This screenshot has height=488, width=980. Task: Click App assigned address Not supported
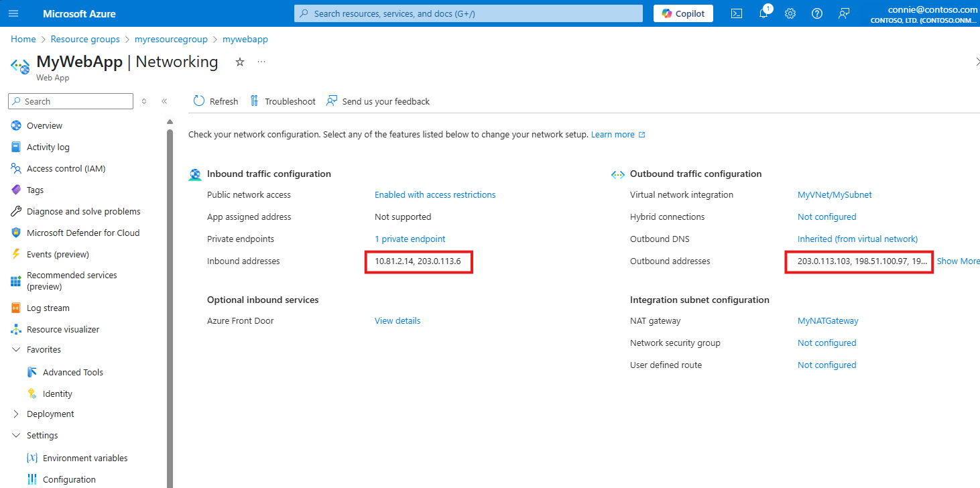tap(403, 217)
